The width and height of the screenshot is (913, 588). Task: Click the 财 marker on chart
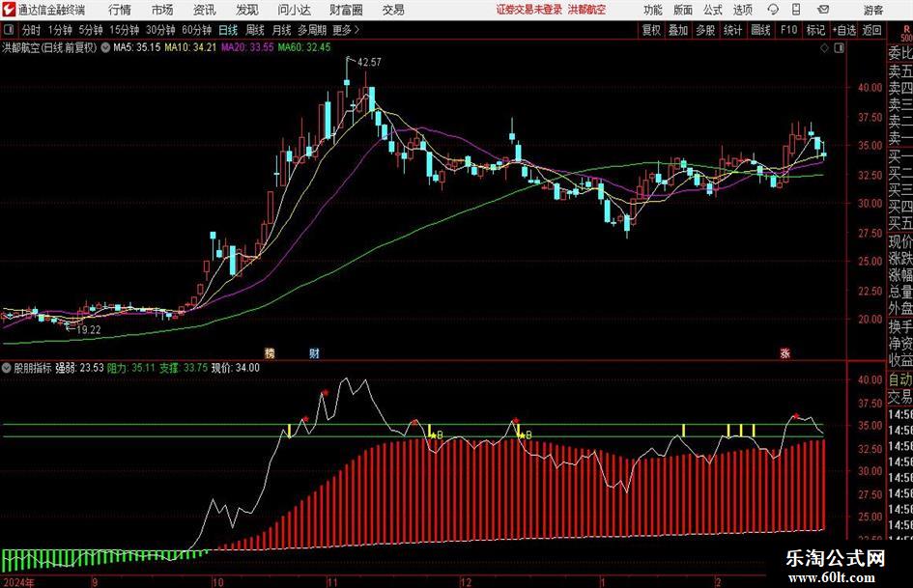[314, 352]
